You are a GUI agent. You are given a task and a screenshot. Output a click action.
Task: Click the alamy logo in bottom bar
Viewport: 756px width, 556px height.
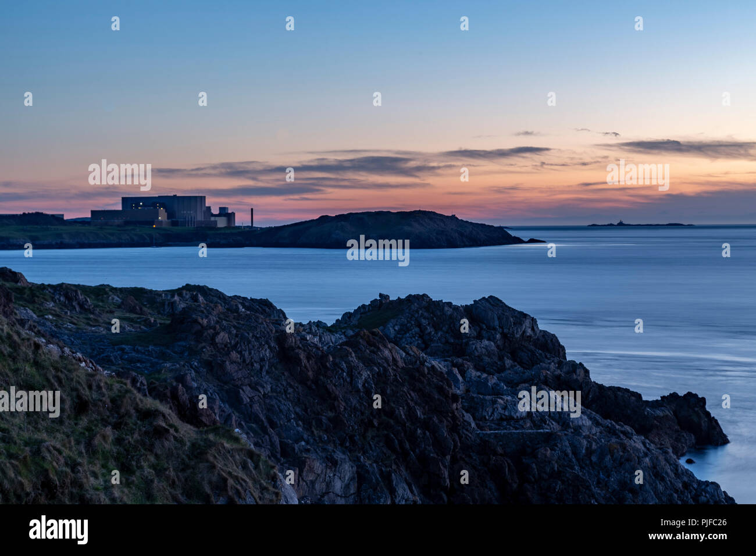tap(58, 530)
